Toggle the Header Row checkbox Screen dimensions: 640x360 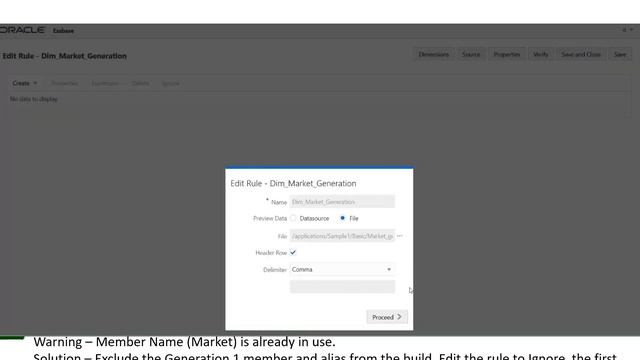click(293, 253)
